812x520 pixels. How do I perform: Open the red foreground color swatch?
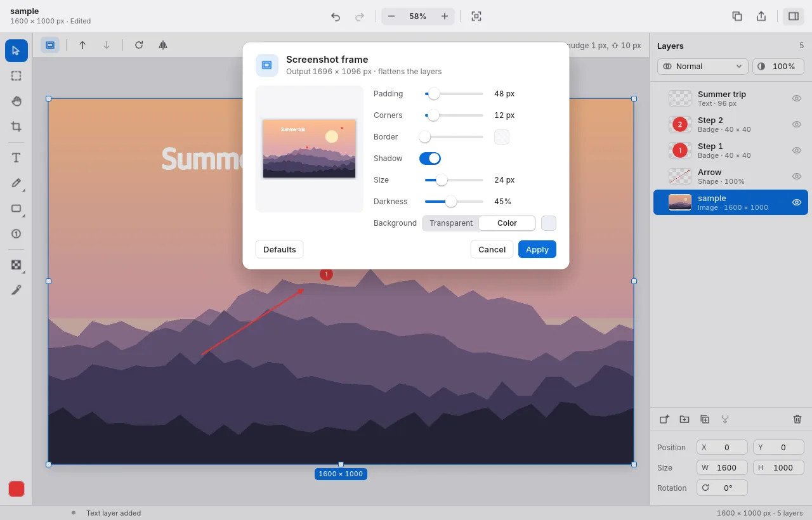coord(16,489)
